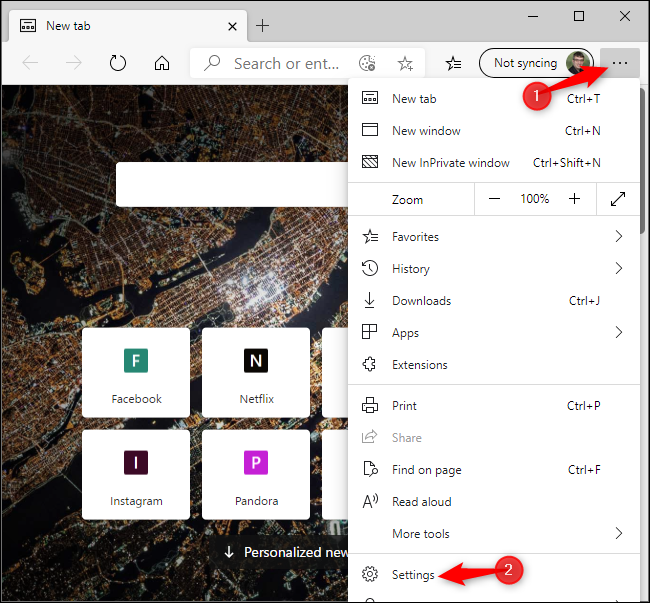650x603 pixels.
Task: Click the Read aloud icon
Action: click(370, 501)
